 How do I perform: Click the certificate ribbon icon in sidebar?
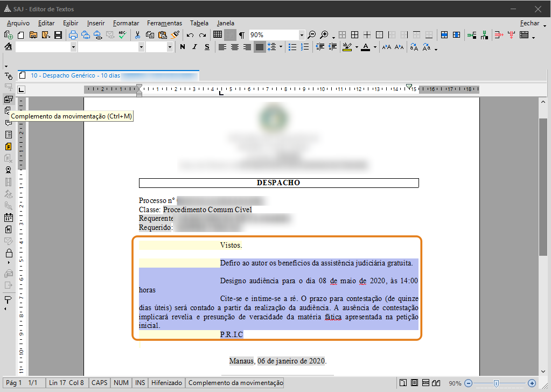(x=9, y=170)
